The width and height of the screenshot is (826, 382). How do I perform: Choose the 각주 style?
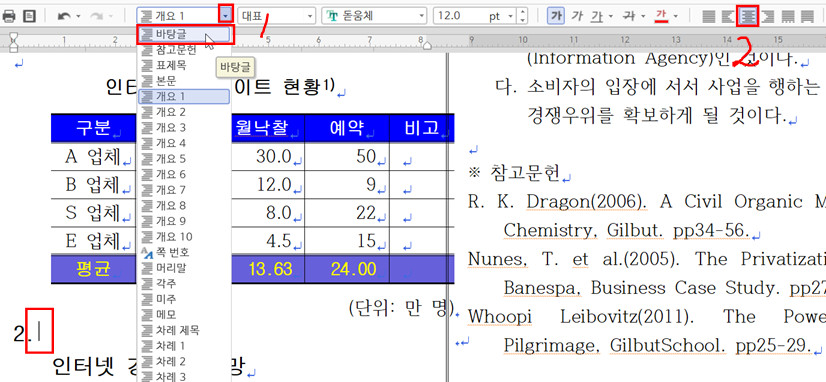184,283
